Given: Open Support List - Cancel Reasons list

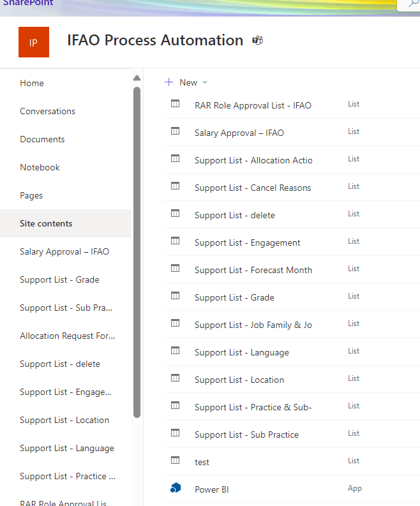Looking at the screenshot, I should (x=253, y=188).
